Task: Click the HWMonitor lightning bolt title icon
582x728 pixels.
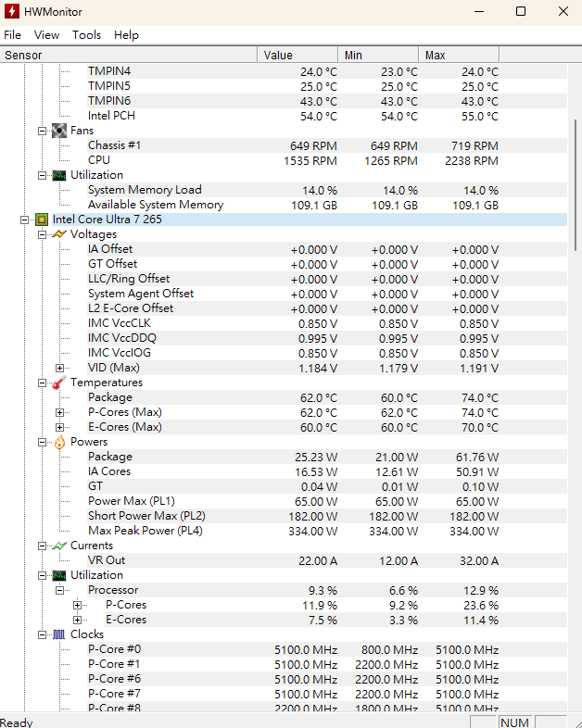Action: coord(12,11)
